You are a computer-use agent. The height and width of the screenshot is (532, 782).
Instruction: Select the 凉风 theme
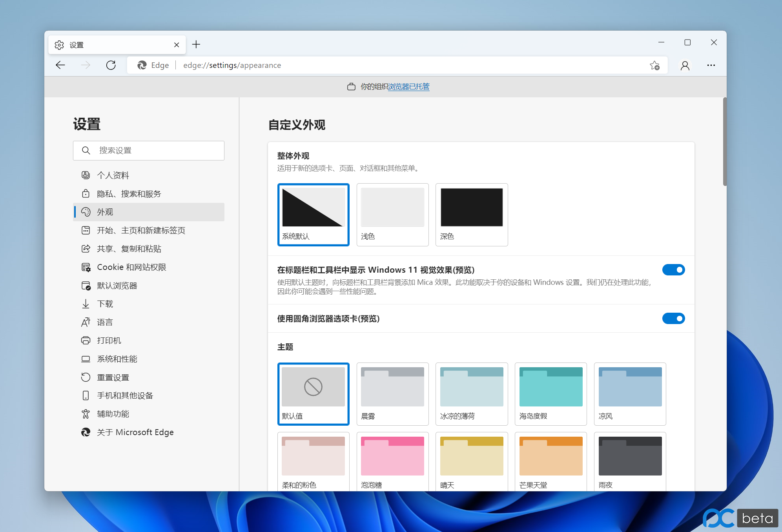coord(630,394)
